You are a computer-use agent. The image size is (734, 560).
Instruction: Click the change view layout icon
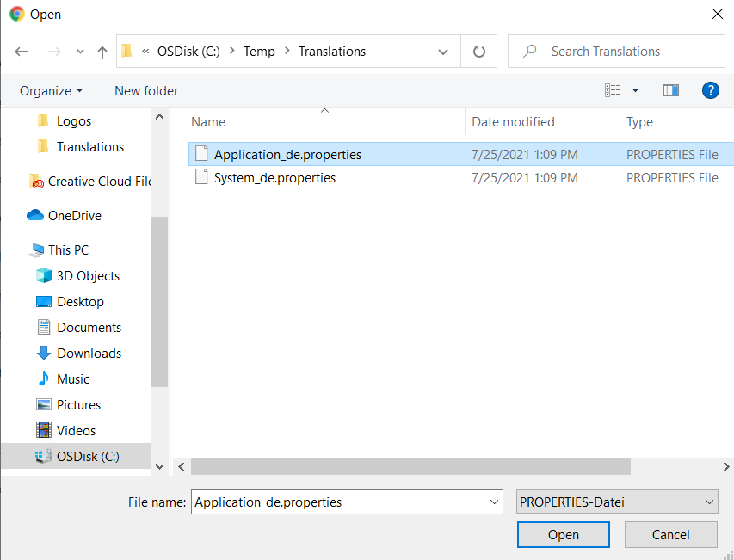613,90
